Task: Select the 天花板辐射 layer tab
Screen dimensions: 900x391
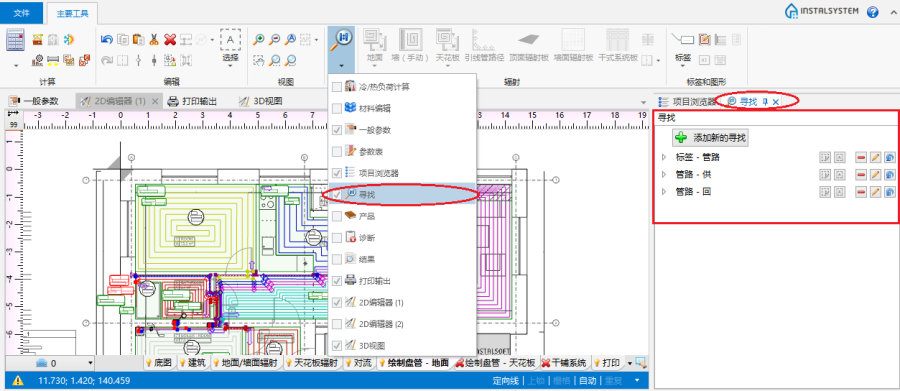Action: pyautogui.click(x=314, y=363)
